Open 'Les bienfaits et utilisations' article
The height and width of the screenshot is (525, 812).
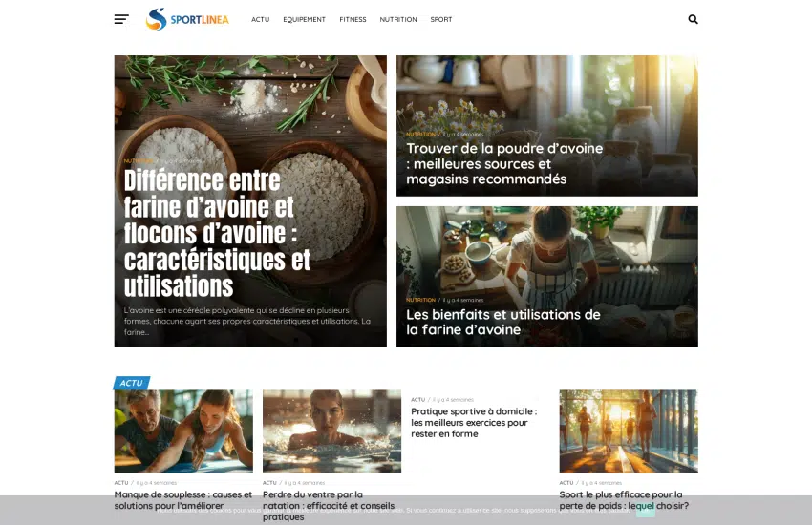(x=502, y=322)
